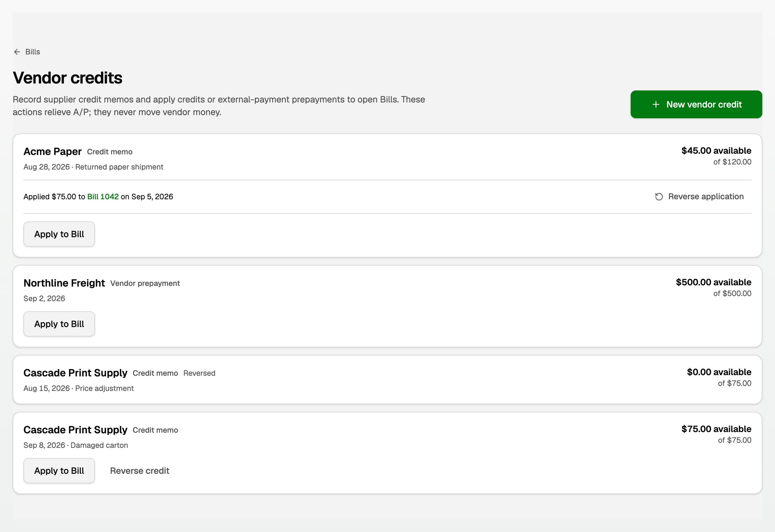Viewport: 775px width, 532px height.
Task: Click the $0.00 available amount
Action: [x=719, y=372]
